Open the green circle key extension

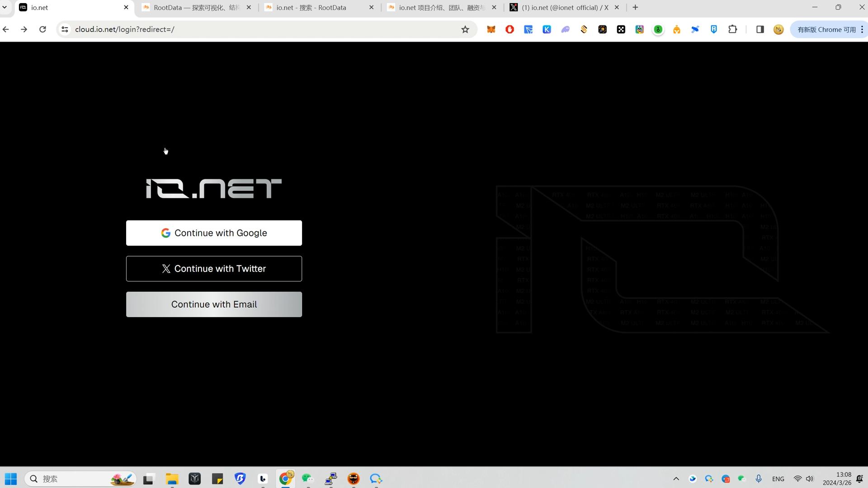658,29
